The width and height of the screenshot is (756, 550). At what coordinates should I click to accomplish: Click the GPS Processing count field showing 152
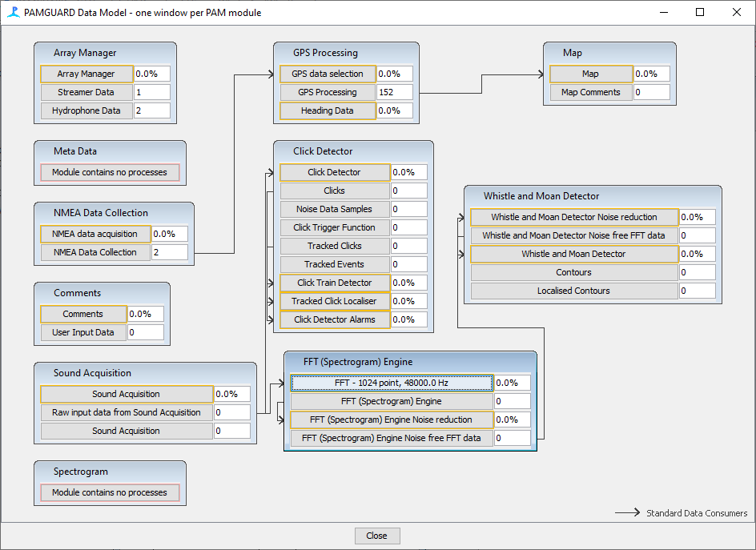tap(394, 92)
